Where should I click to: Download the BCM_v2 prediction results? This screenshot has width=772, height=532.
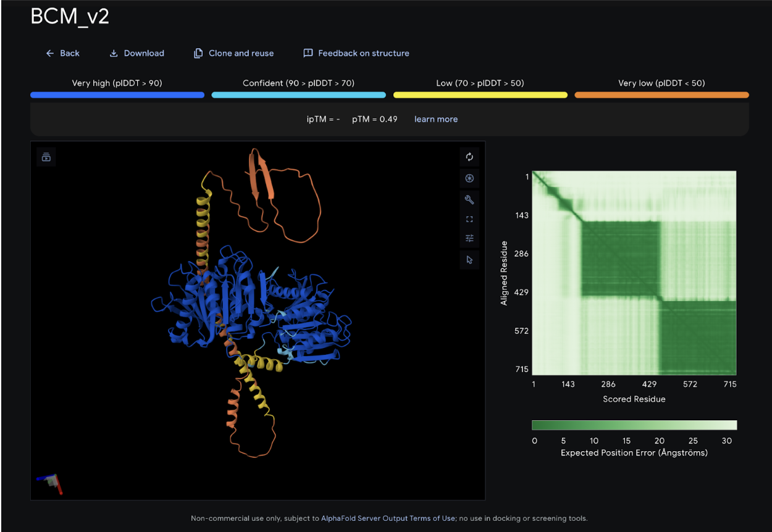point(136,53)
